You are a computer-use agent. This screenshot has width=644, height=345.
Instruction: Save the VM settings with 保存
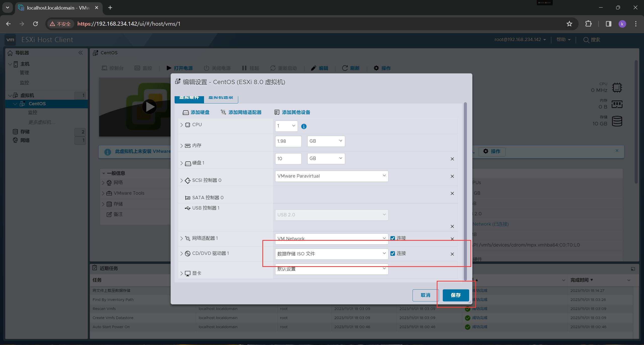coord(456,295)
